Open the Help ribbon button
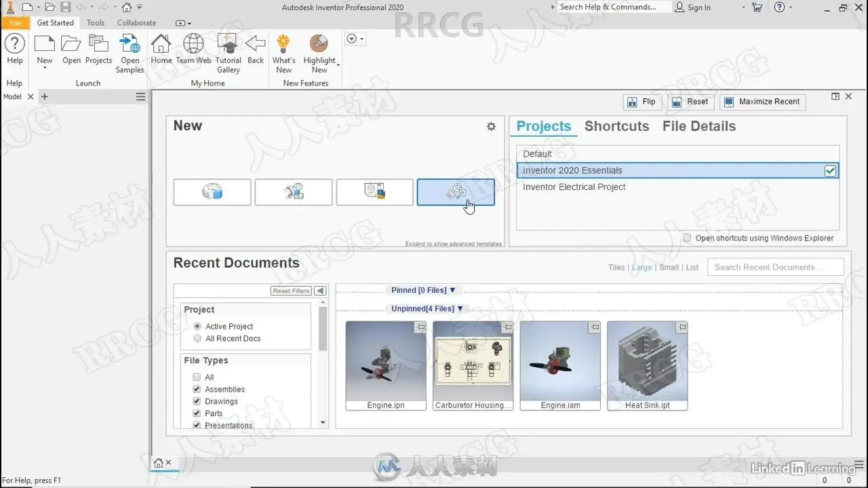The height and width of the screenshot is (488, 868). pyautogui.click(x=14, y=49)
